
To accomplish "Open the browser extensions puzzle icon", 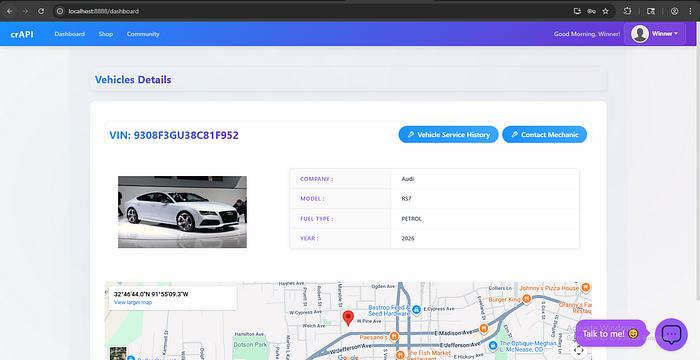I will (628, 11).
